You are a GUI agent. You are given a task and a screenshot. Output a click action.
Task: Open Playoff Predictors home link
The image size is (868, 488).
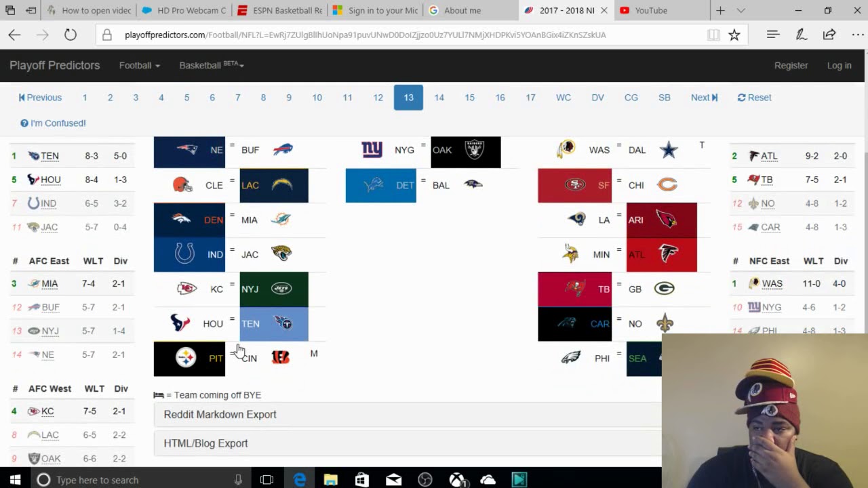point(55,65)
